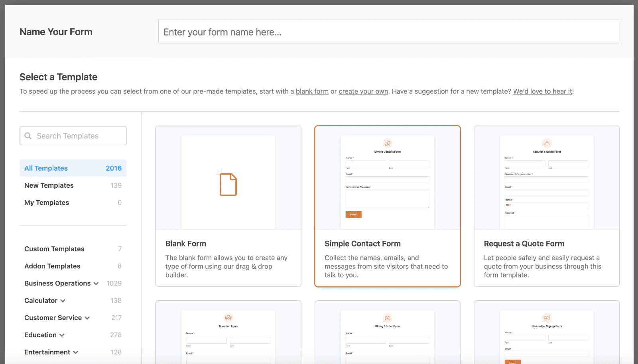Viewport: 638px width, 364px height.
Task: Select the All Templates filter
Action: tap(45, 168)
